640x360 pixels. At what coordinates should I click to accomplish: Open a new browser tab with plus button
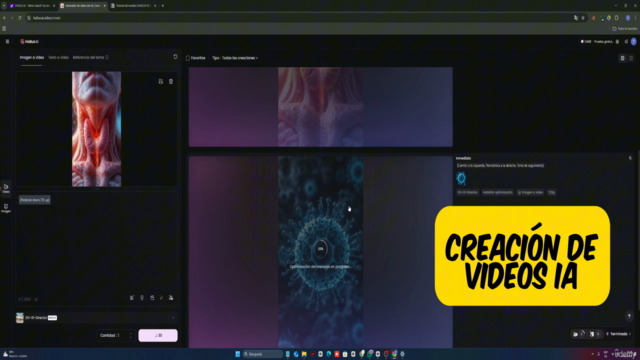click(163, 6)
